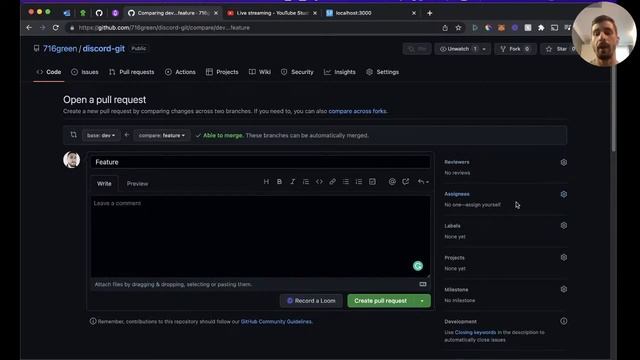Open the Issues tab

click(85, 72)
